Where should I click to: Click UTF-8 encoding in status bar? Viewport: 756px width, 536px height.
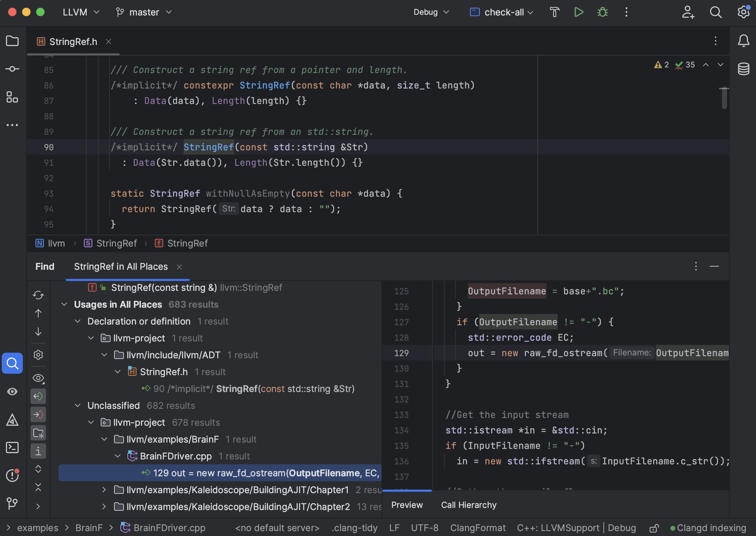[425, 528]
